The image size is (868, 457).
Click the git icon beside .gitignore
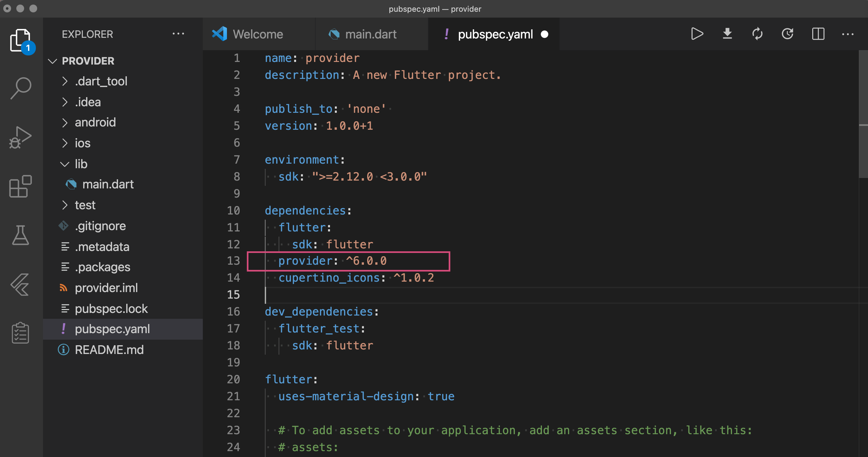tap(63, 226)
